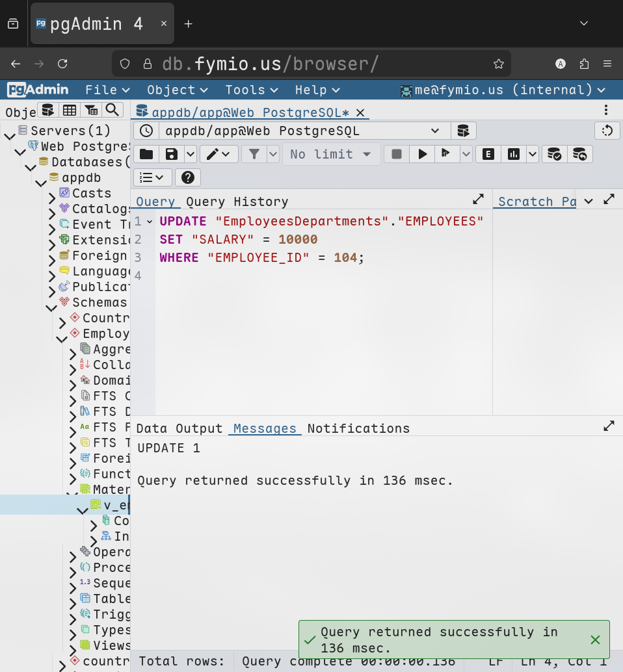This screenshot has height=672, width=623.
Task: Click the Open File folder icon
Action: pos(146,154)
